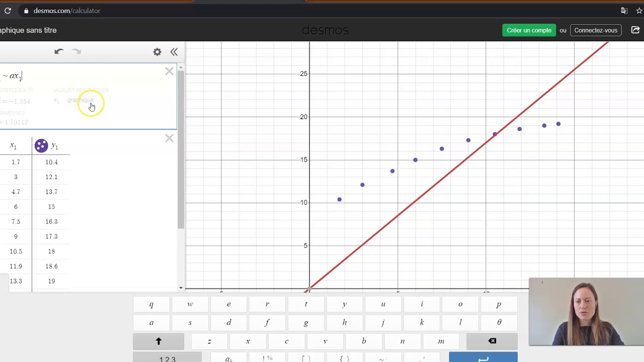Tap letter j key
644x362 pixels.
[383, 323]
